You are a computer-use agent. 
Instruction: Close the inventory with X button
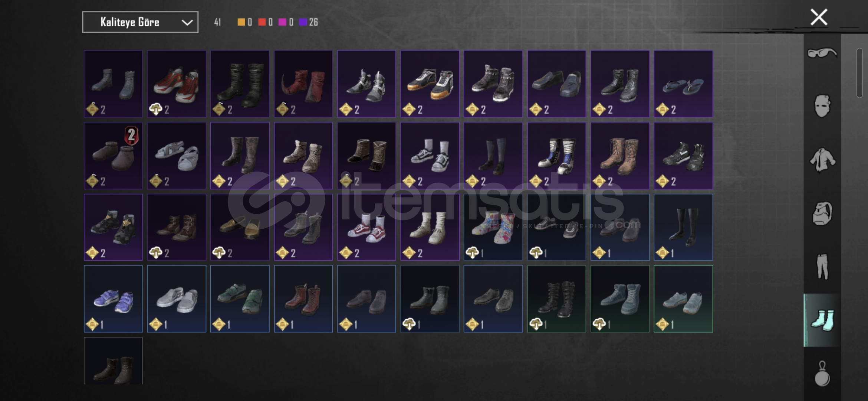[819, 17]
